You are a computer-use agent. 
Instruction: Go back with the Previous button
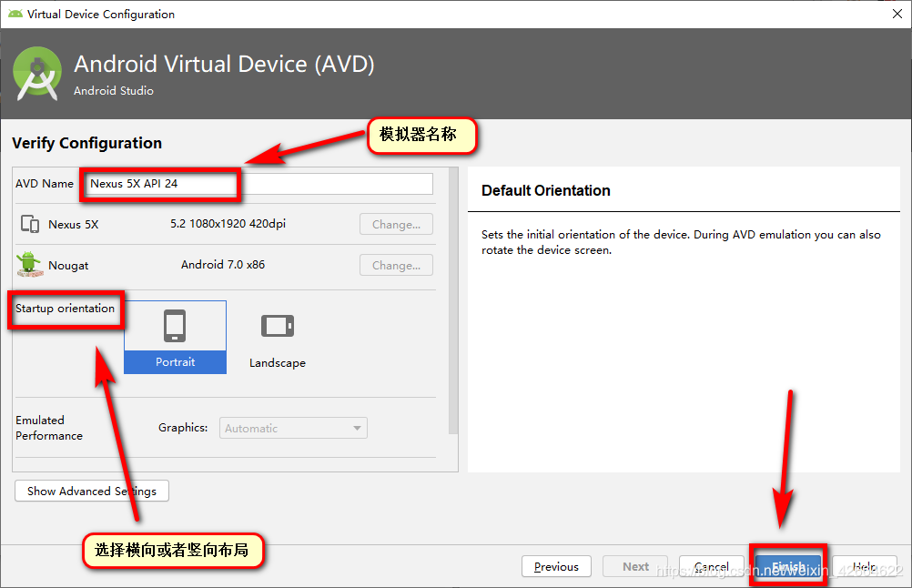click(x=557, y=566)
